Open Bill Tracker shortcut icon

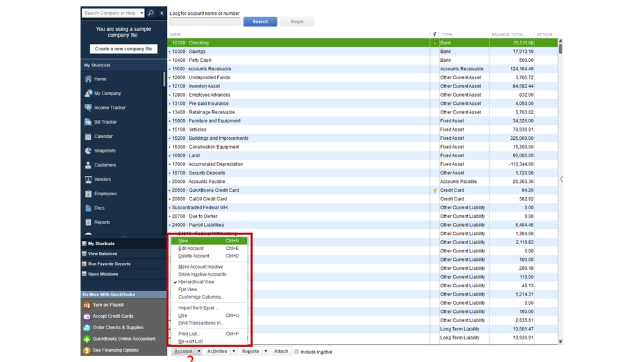click(x=88, y=122)
